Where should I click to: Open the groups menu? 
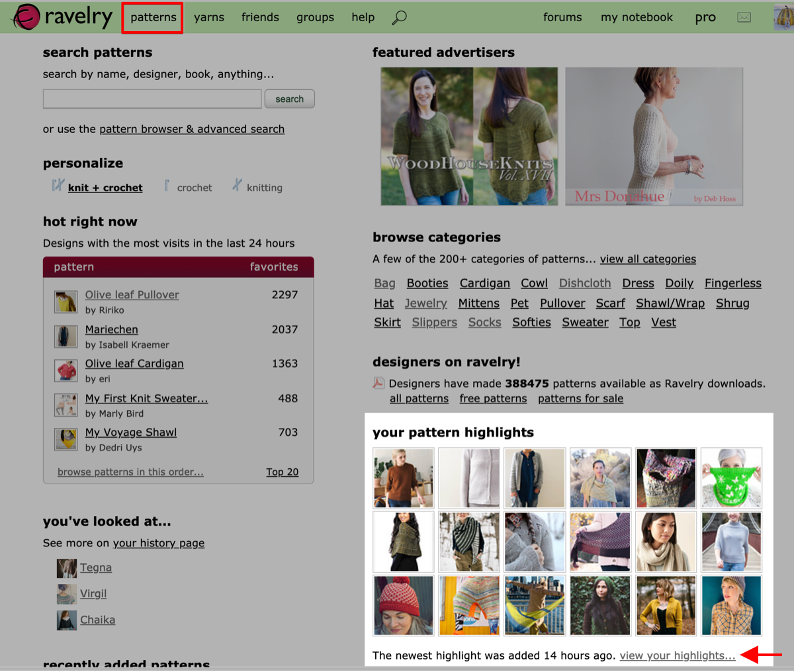(x=315, y=17)
